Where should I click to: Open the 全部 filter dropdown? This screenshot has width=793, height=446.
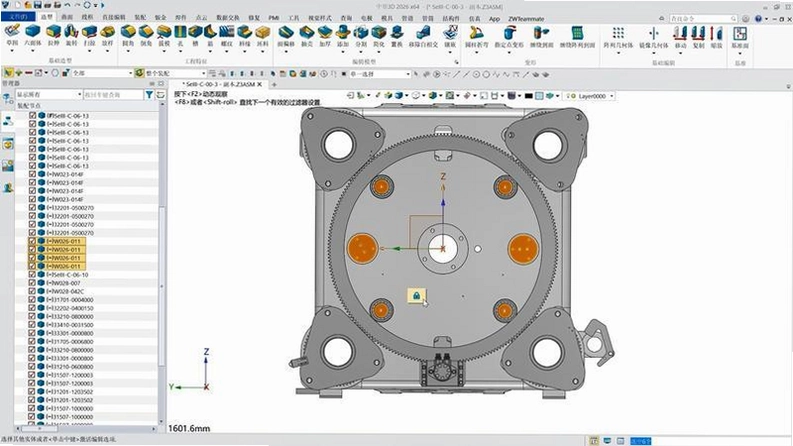click(130, 73)
